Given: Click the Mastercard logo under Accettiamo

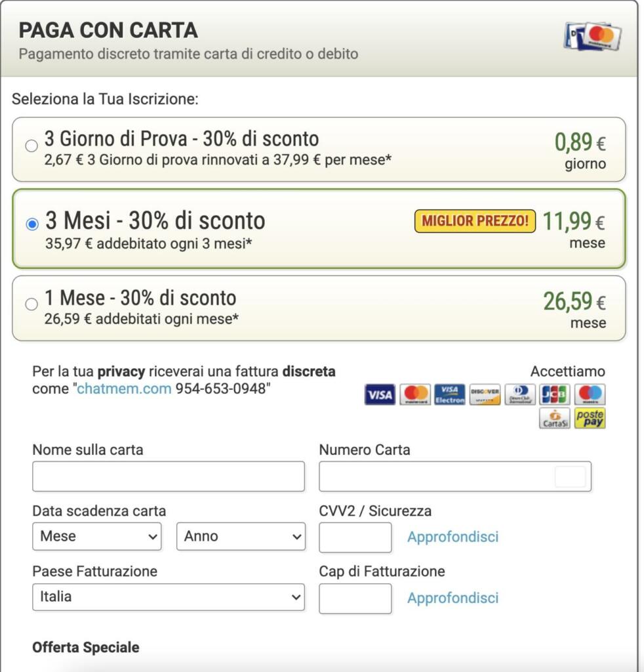Looking at the screenshot, I should (415, 394).
